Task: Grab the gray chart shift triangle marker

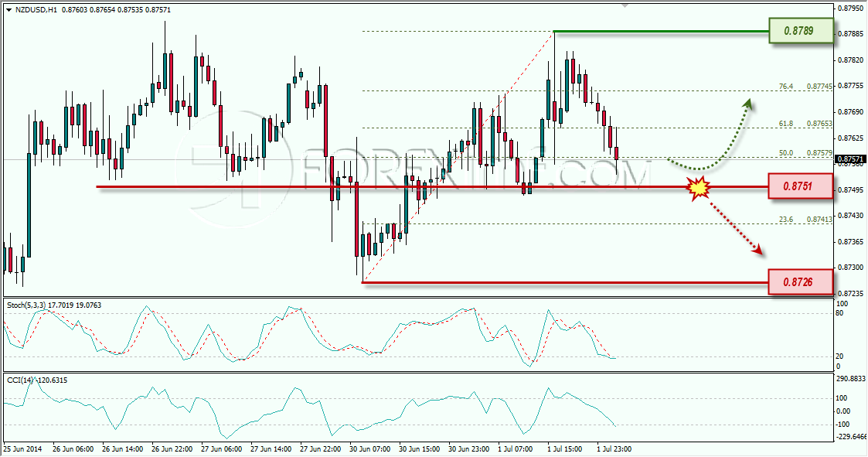Action: click(625, 5)
